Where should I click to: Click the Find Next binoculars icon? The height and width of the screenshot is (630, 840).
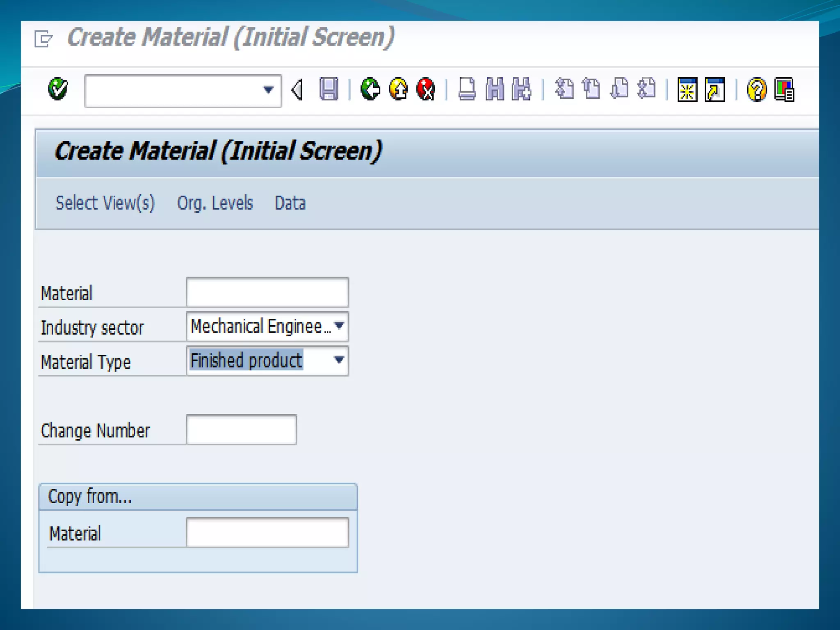coord(522,89)
